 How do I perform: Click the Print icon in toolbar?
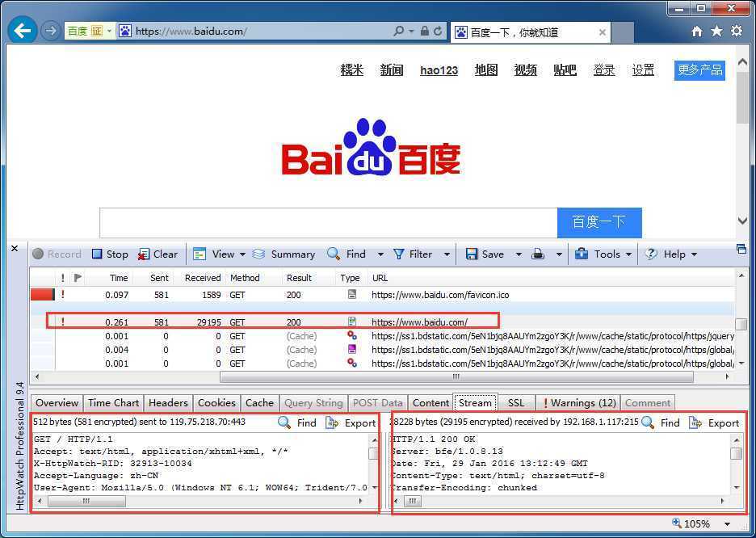tap(538, 254)
